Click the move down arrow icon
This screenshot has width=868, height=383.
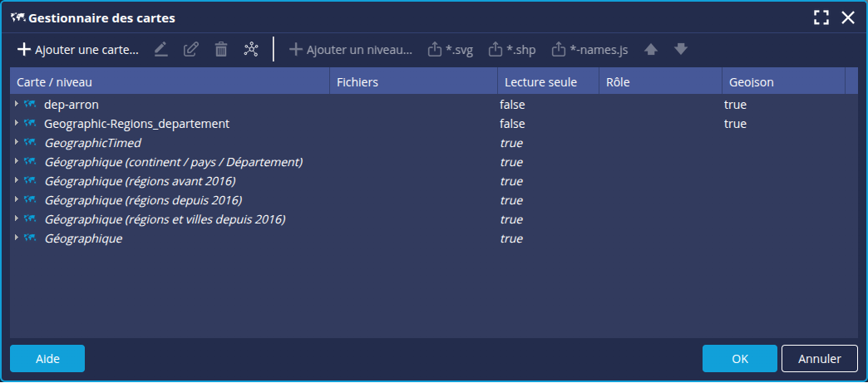(x=681, y=50)
